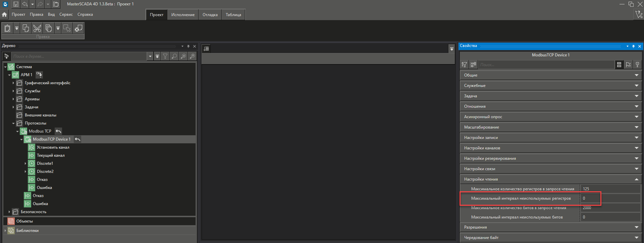Screen dimensions: 644x243
Task: Click the grouping tree icon in properties panel
Action: pyautogui.click(x=474, y=64)
